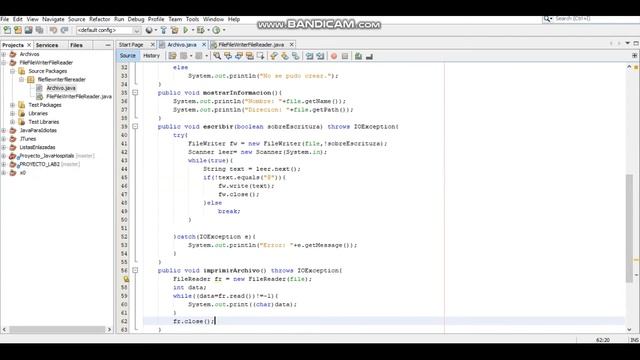Toggle Highlight Search icon in editor toolbar

(249, 56)
